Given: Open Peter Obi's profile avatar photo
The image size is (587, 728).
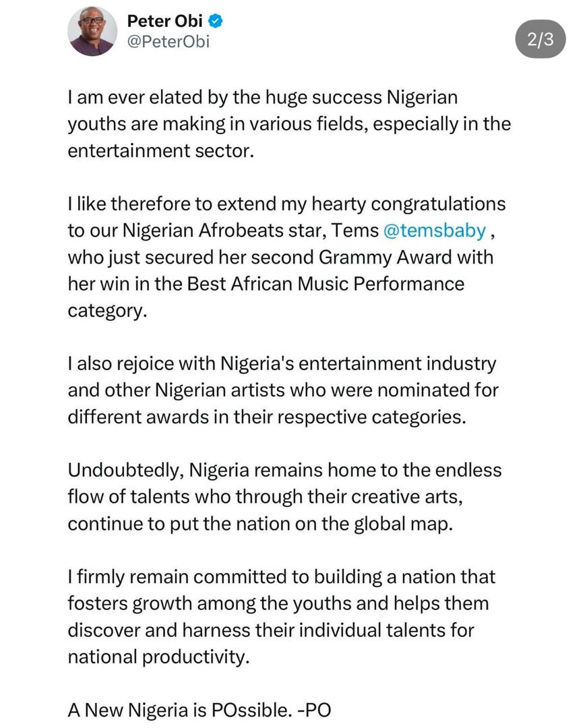Looking at the screenshot, I should click(x=92, y=32).
